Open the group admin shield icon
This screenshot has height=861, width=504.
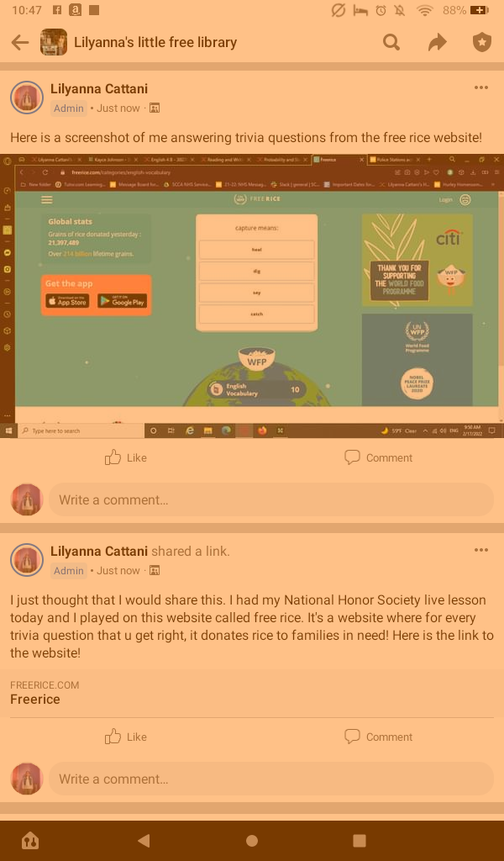tap(482, 42)
